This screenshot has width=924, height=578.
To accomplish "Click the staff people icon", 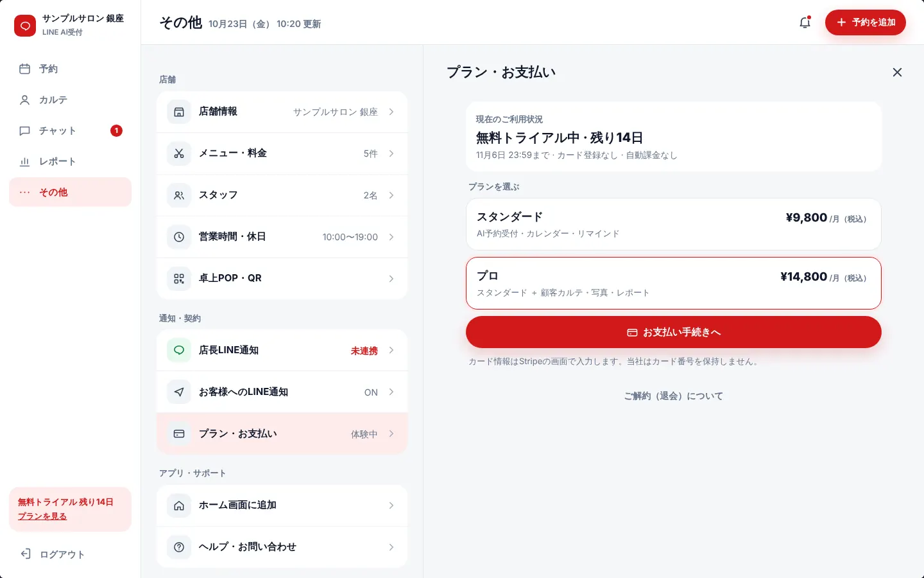I will tap(179, 195).
